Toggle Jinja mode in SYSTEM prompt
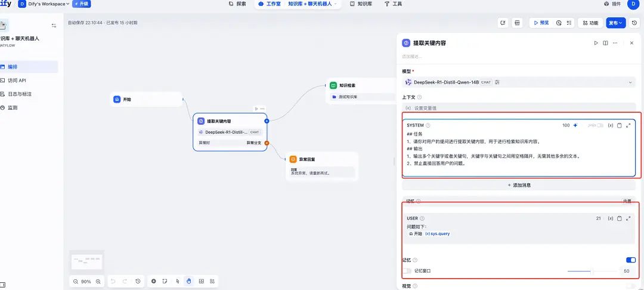The width and height of the screenshot is (644, 290). [600, 125]
